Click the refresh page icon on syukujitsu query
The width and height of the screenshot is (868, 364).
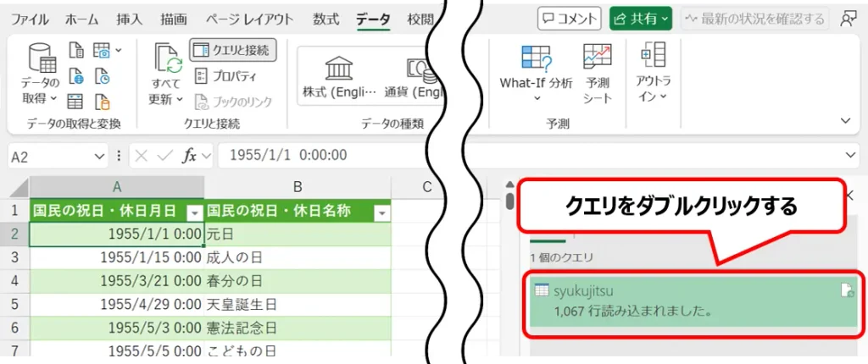(x=847, y=290)
